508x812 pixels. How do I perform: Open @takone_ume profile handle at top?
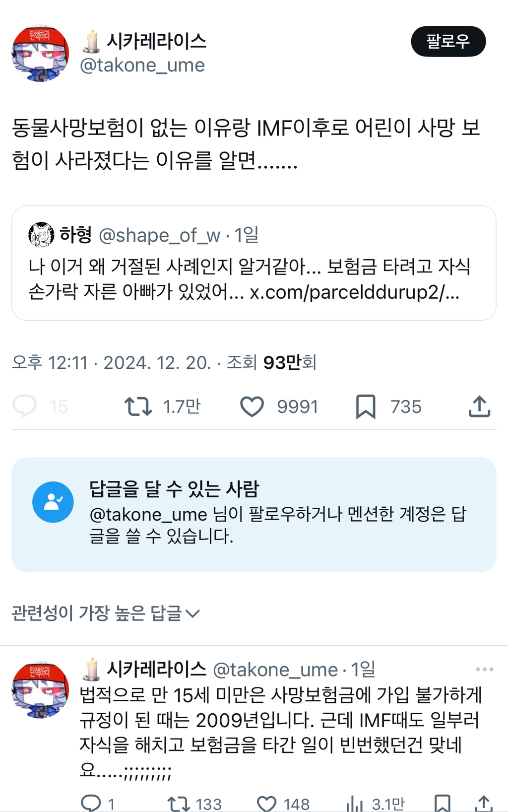coord(142,65)
